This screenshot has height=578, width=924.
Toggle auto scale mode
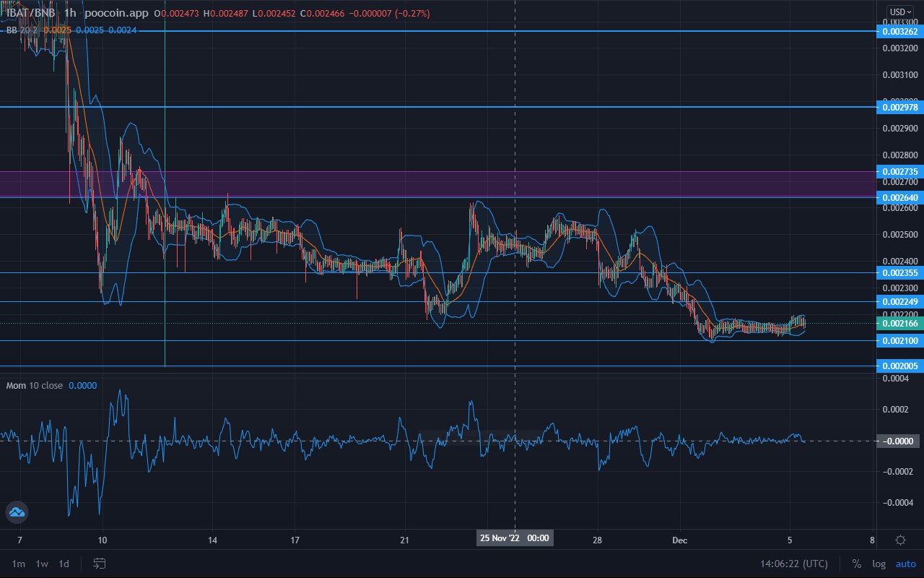tap(905, 564)
